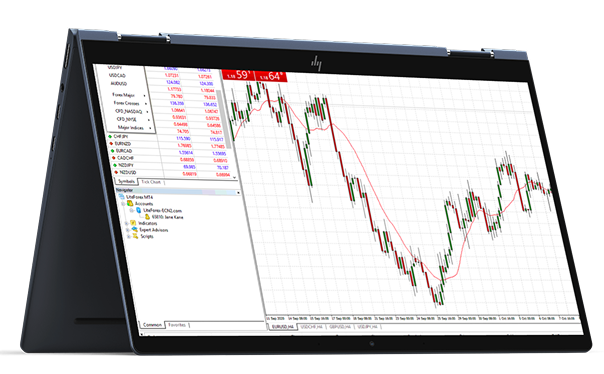Click the Accounts folder icon in Navigator

coord(130,203)
